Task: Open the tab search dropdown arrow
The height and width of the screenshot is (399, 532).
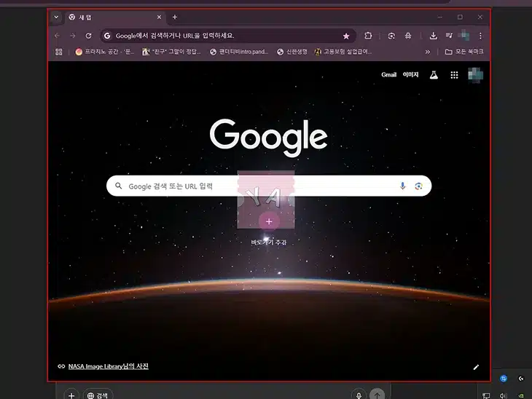Action: (56, 17)
